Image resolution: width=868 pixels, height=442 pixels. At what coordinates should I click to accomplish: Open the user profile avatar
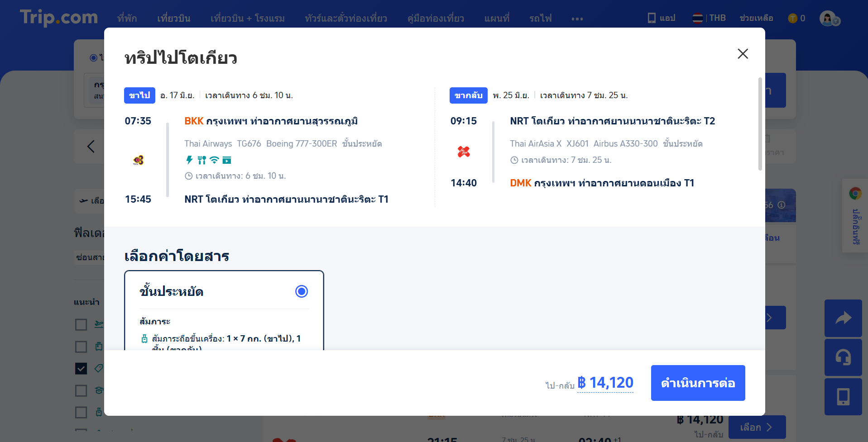click(829, 19)
